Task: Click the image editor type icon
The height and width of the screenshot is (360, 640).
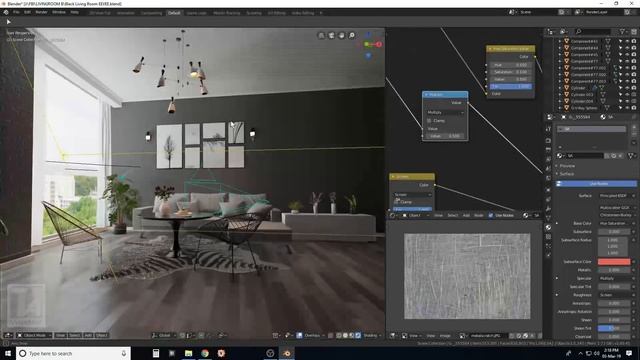Action: (x=393, y=336)
